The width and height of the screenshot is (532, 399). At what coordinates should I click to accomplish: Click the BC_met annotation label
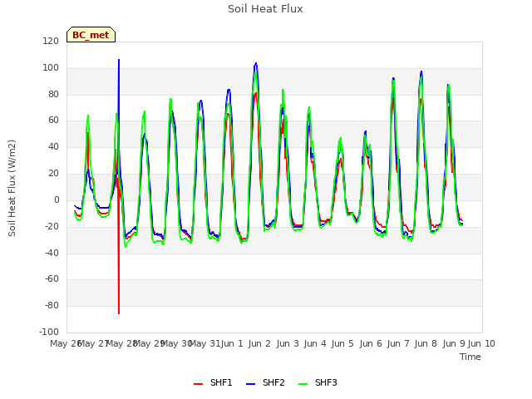pyautogui.click(x=91, y=35)
